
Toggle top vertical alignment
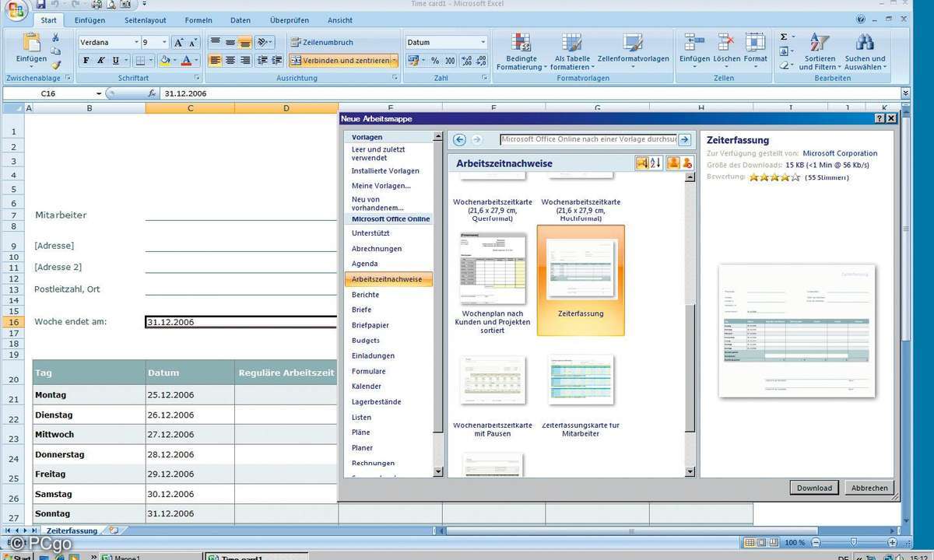[215, 42]
